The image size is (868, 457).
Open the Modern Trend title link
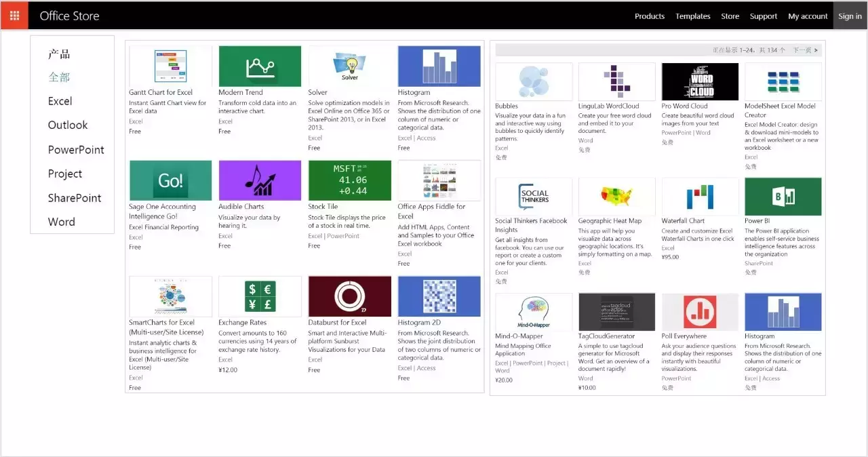pyautogui.click(x=241, y=92)
